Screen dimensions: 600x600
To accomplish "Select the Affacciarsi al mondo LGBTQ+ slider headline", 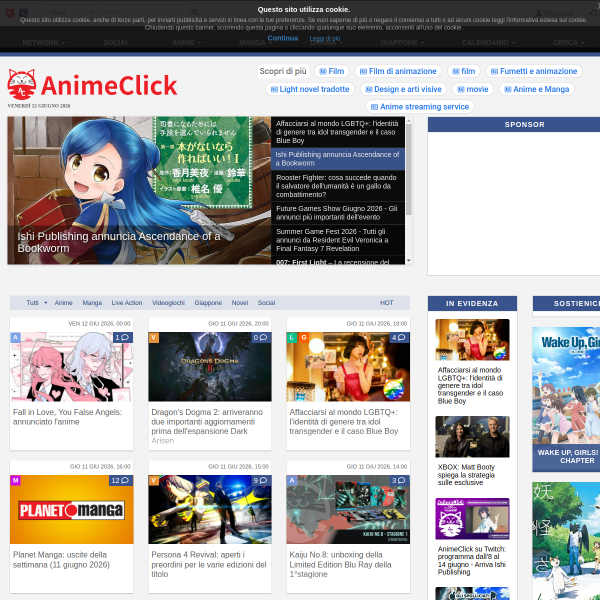I will (338, 132).
